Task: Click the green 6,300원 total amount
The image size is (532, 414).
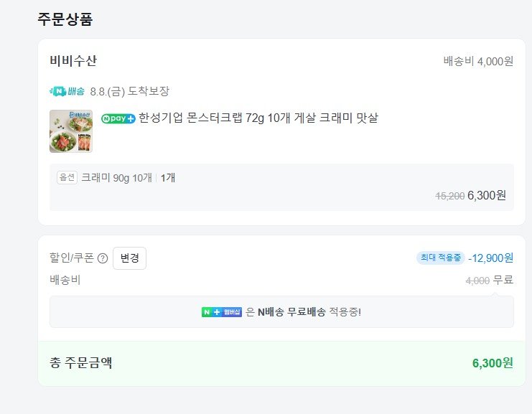Action: tap(493, 363)
